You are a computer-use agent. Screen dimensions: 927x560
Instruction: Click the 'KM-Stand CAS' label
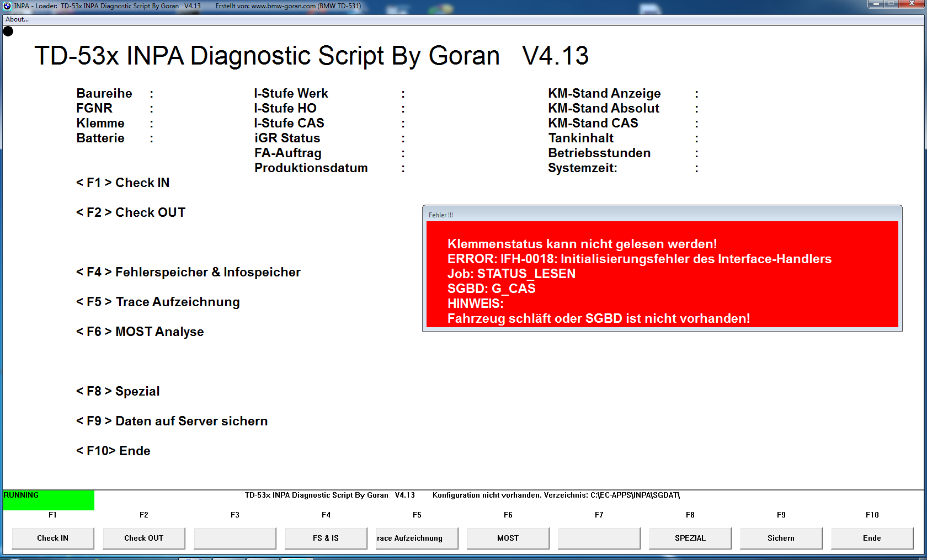pyautogui.click(x=593, y=123)
